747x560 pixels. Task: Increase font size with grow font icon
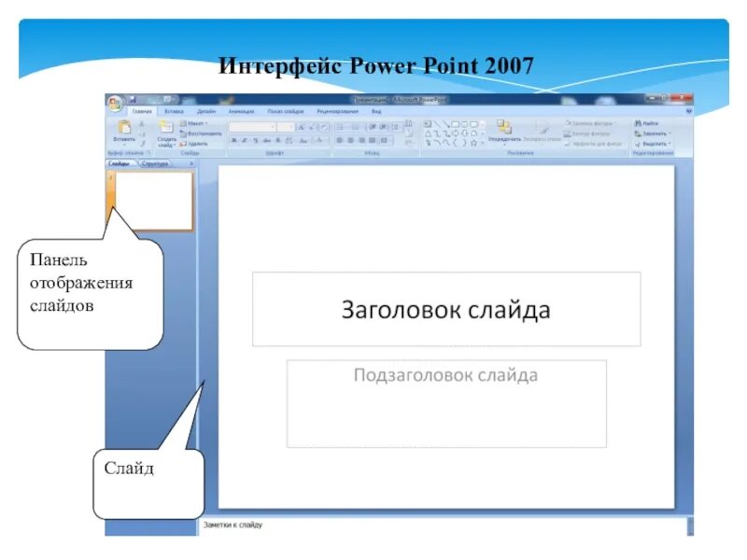[x=301, y=127]
